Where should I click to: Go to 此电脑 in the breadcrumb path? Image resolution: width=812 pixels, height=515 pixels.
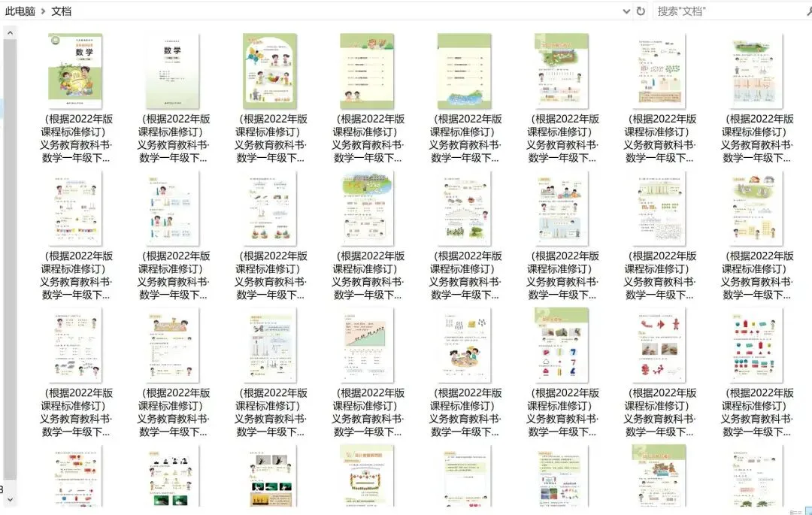(x=20, y=11)
